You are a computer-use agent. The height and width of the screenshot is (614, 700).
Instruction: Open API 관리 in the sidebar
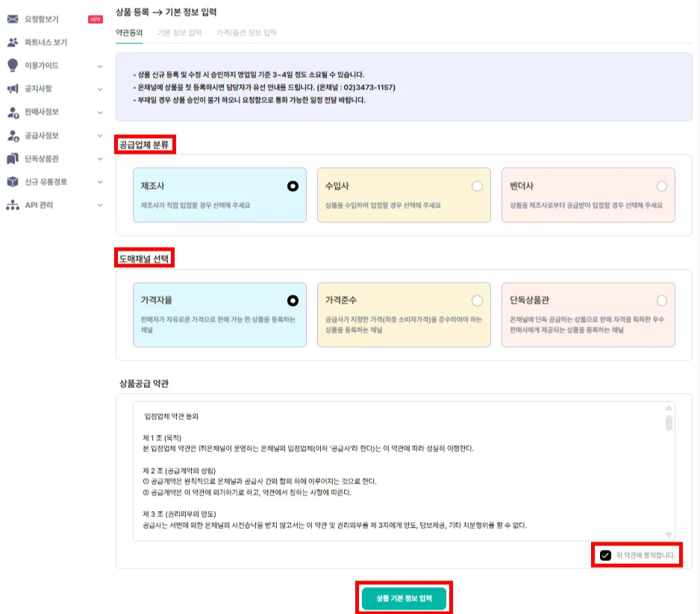39,205
